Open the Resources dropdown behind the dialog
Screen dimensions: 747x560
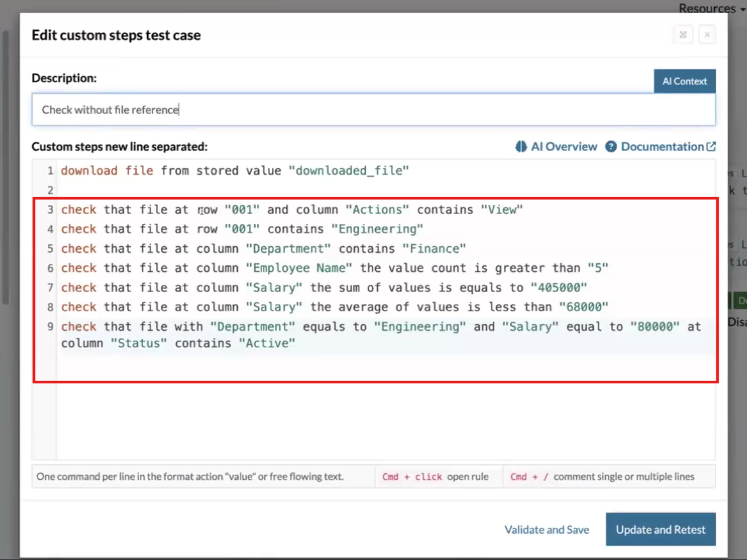pos(712,8)
